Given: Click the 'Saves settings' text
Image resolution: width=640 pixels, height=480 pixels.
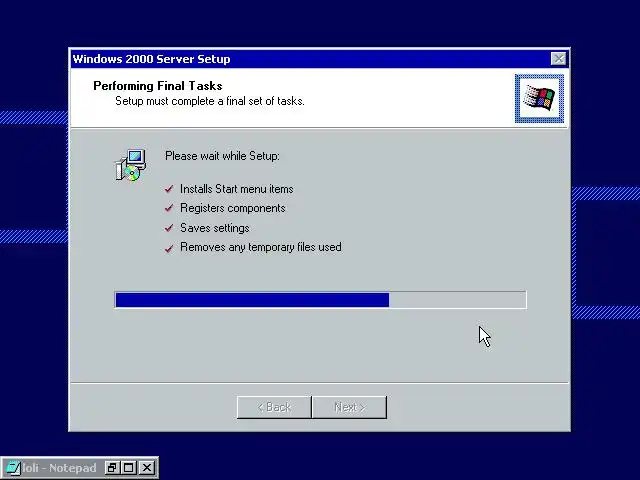Looking at the screenshot, I should pos(215,228).
